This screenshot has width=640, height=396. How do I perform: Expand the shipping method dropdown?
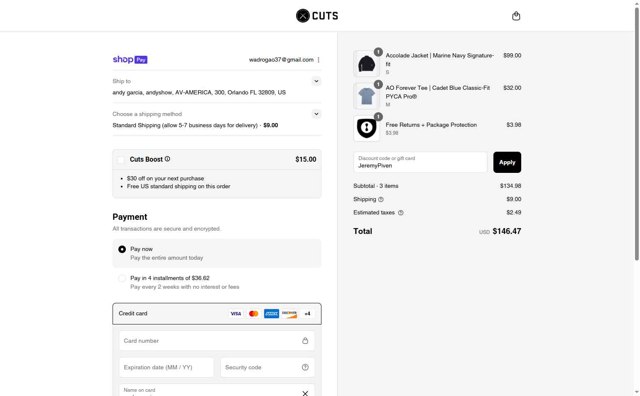tap(316, 114)
